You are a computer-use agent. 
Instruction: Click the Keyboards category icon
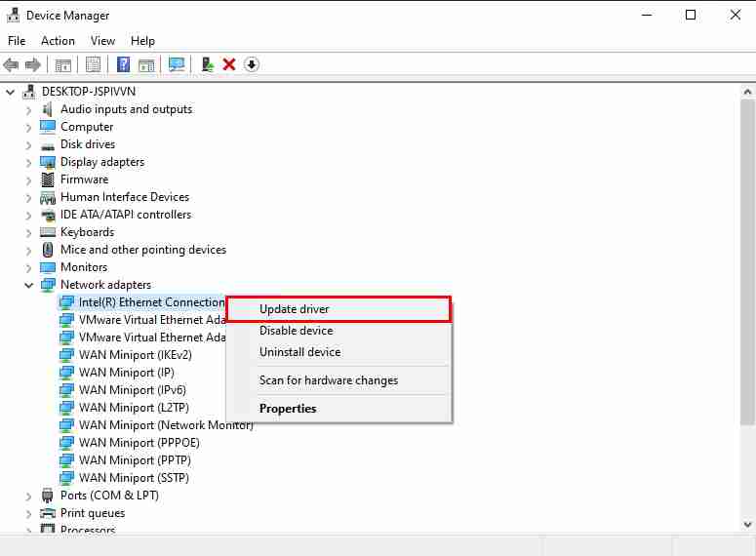pyautogui.click(x=48, y=232)
